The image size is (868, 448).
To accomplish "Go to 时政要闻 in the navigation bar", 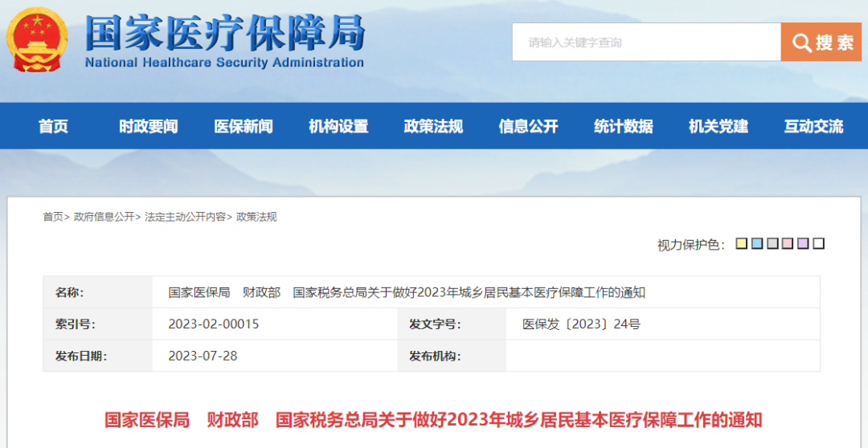I will (x=149, y=126).
